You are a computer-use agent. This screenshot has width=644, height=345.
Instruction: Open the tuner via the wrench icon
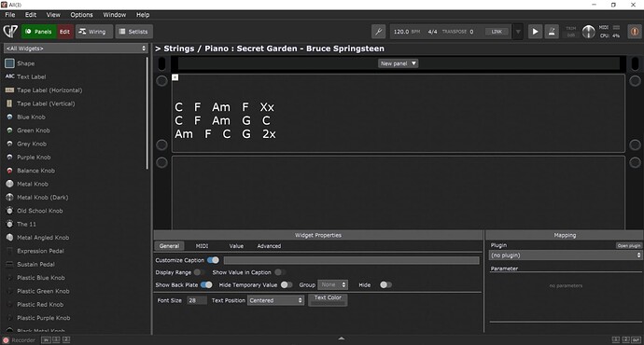378,32
